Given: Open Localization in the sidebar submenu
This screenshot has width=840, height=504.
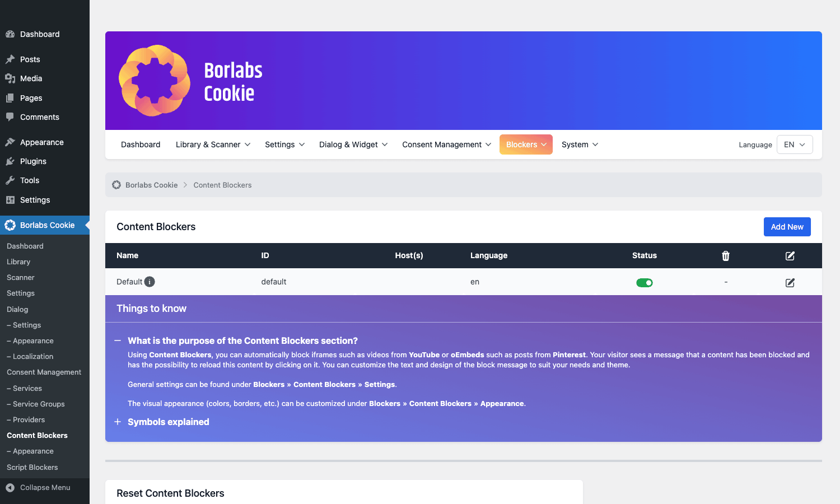Looking at the screenshot, I should click(x=30, y=356).
